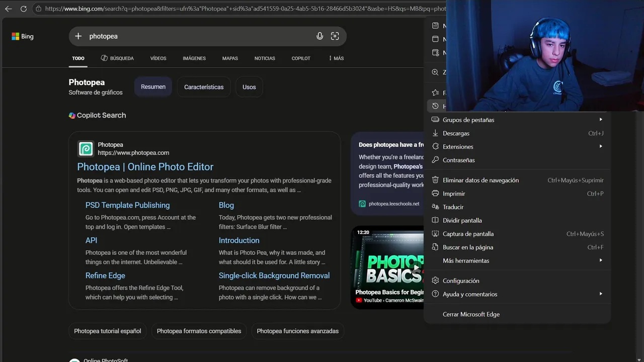
Task: Start voice search with the microphone icon
Action: click(319, 36)
